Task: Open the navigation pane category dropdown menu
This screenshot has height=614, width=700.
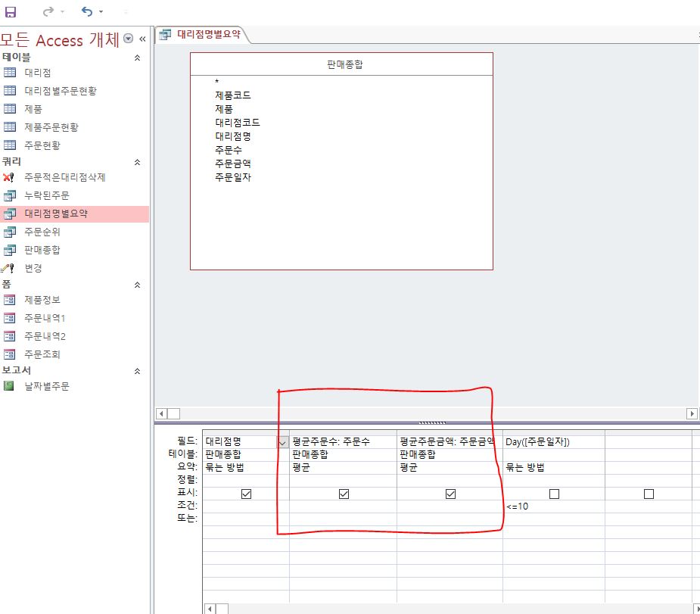Action: (x=128, y=39)
